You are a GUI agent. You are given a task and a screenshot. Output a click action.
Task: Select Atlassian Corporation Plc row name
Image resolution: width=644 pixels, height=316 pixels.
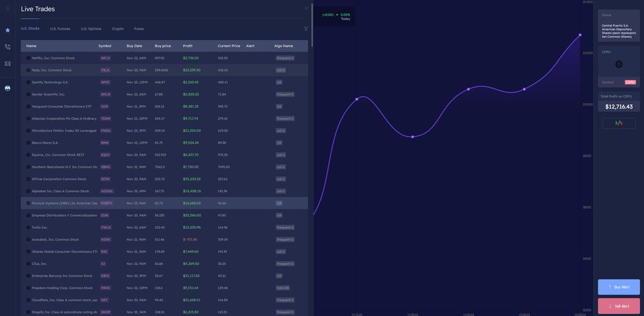[x=64, y=119]
